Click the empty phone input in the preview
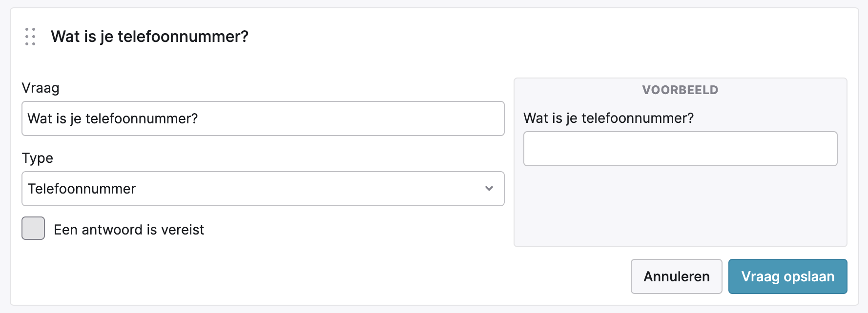868x313 pixels. click(680, 149)
